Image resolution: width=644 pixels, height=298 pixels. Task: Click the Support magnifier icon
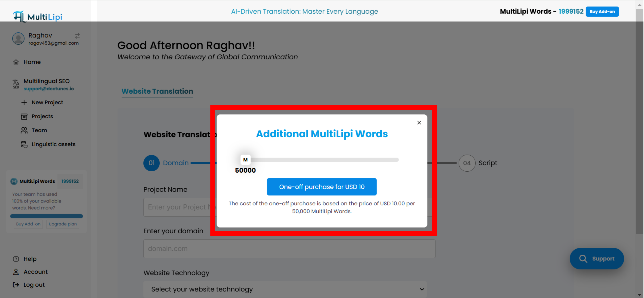583,259
